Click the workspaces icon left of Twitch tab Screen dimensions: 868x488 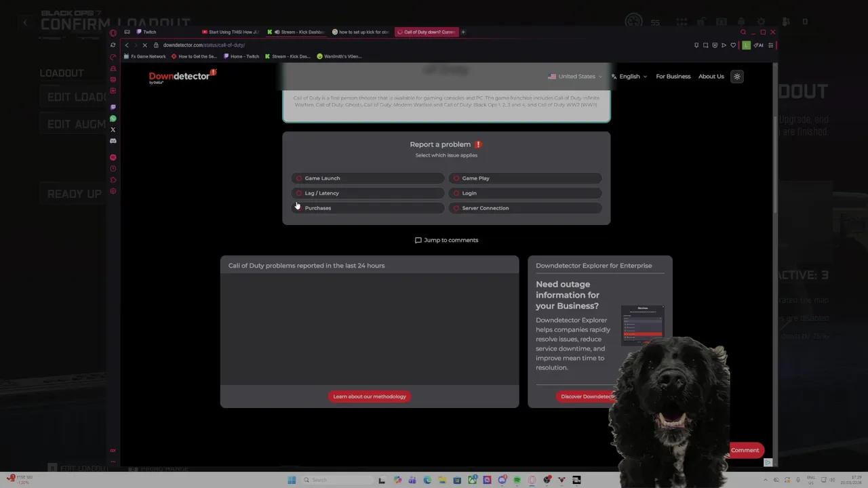(127, 32)
